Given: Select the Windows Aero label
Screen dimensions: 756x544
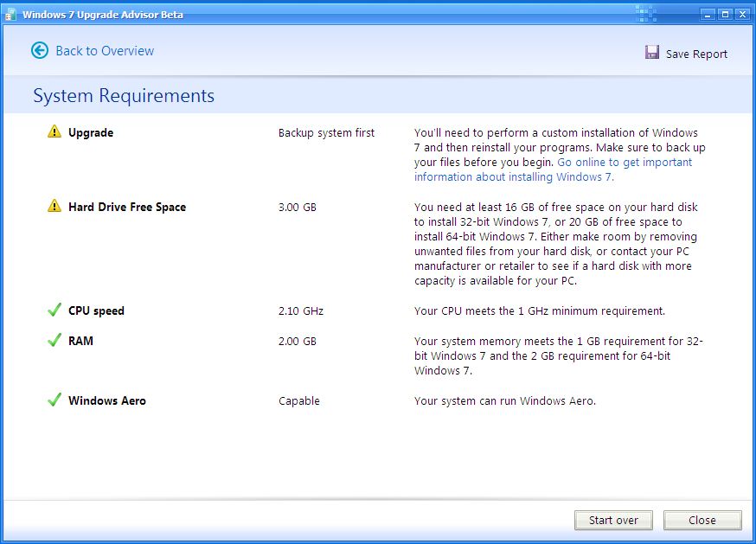Looking at the screenshot, I should [x=106, y=400].
